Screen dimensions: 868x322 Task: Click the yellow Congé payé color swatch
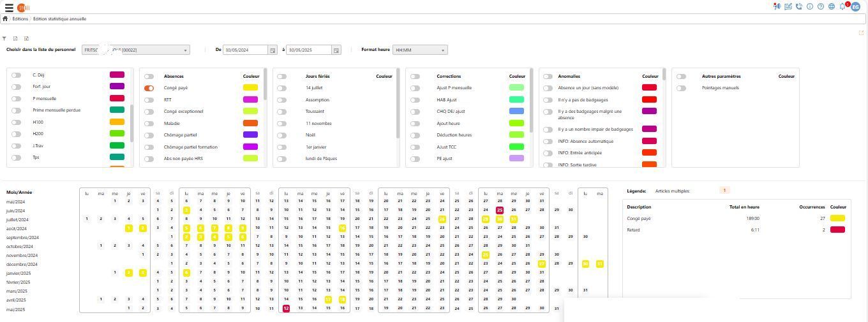click(250, 88)
